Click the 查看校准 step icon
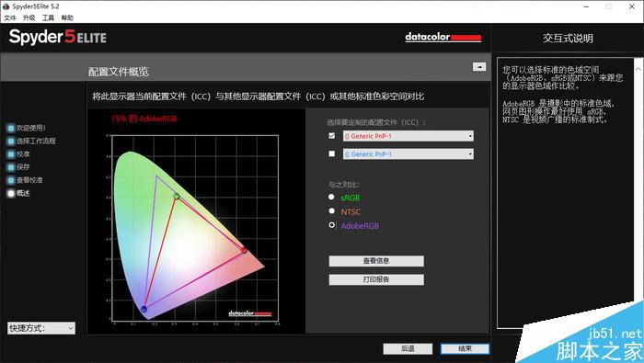Screen dimensions: 644x363 [11, 180]
